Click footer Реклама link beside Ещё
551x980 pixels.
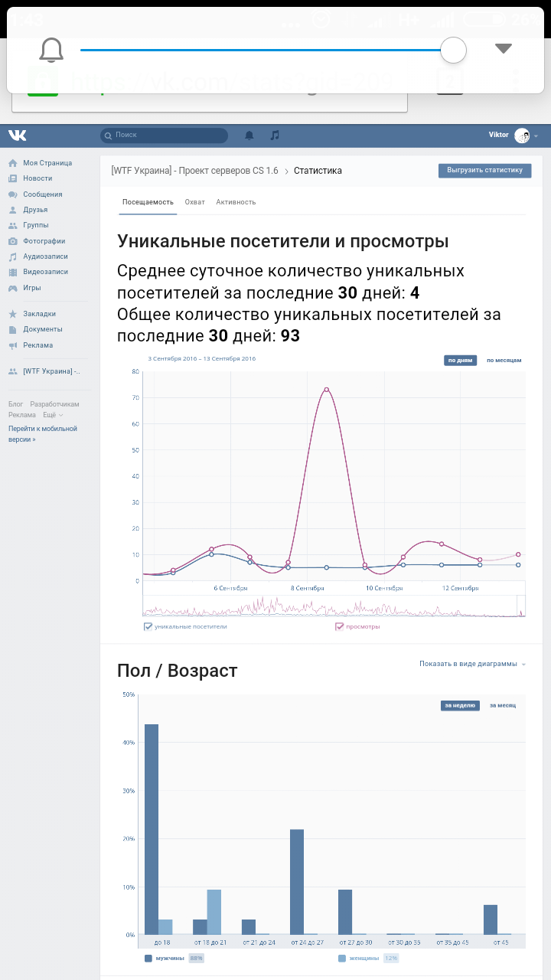22,415
